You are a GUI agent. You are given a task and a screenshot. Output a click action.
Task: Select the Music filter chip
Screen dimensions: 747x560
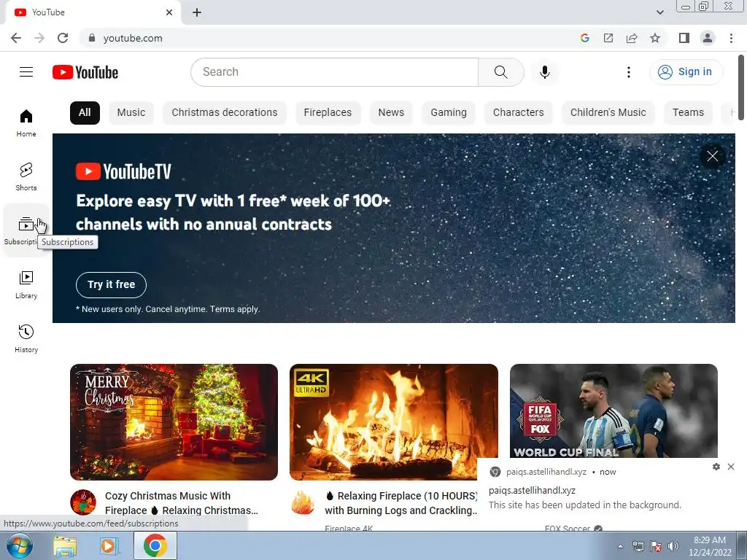point(131,113)
